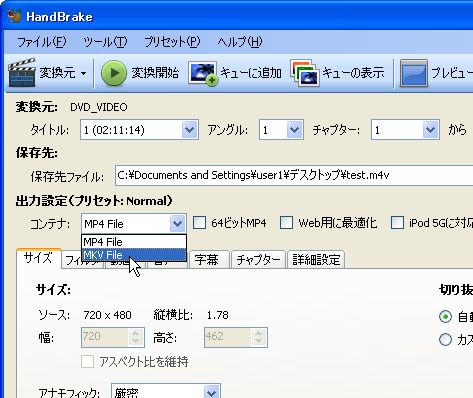Click the キューの表示 button label
This screenshot has height=398, width=473.
pyautogui.click(x=353, y=73)
